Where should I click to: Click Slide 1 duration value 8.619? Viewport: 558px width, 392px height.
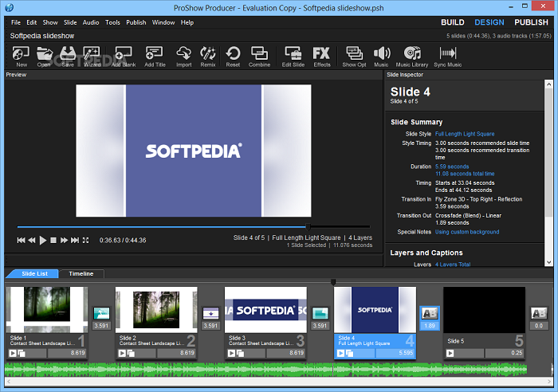coord(67,353)
